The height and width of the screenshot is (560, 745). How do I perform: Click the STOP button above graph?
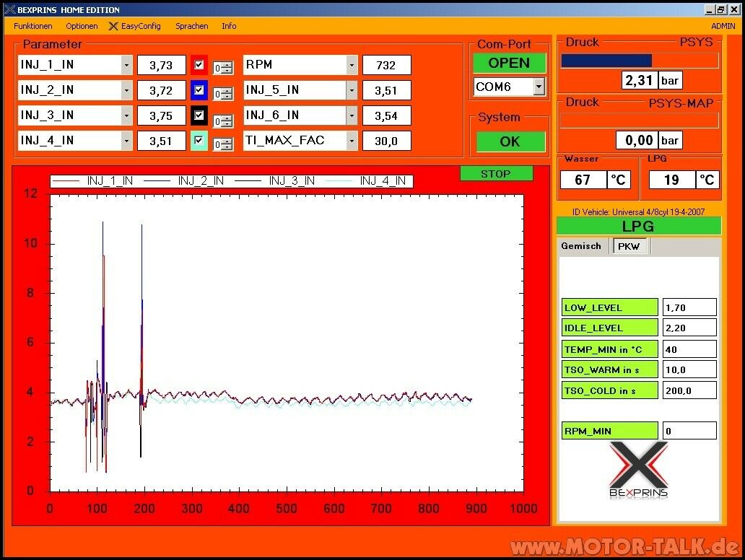pyautogui.click(x=496, y=174)
